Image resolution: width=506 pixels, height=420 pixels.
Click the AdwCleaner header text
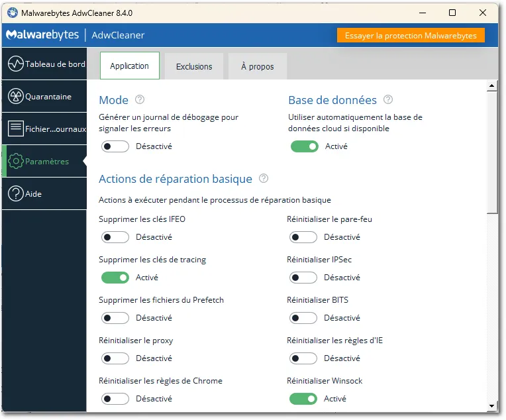click(118, 35)
